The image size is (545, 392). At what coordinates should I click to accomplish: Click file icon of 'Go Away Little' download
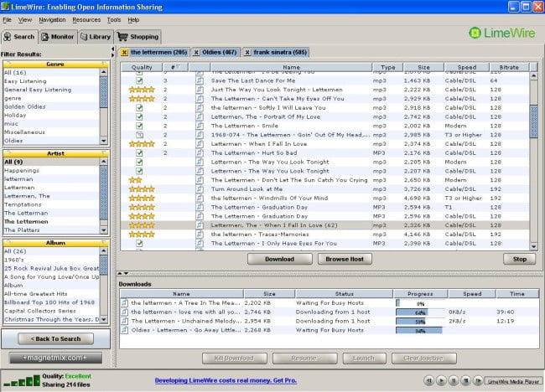pos(124,330)
